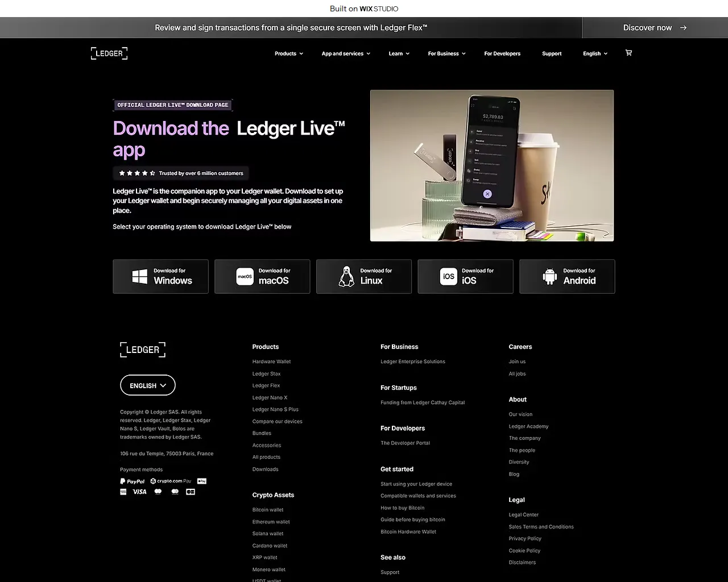Click the Ledger Live product image

pos(492,165)
